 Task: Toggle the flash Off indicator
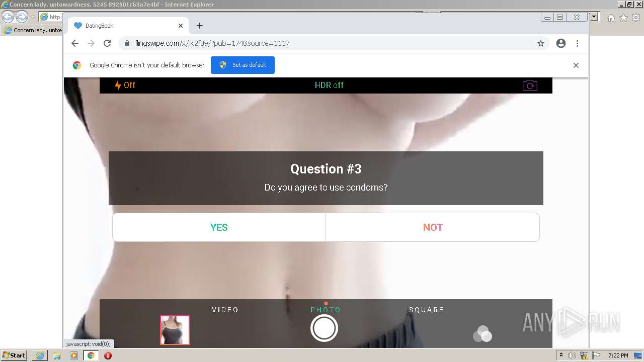[x=125, y=85]
